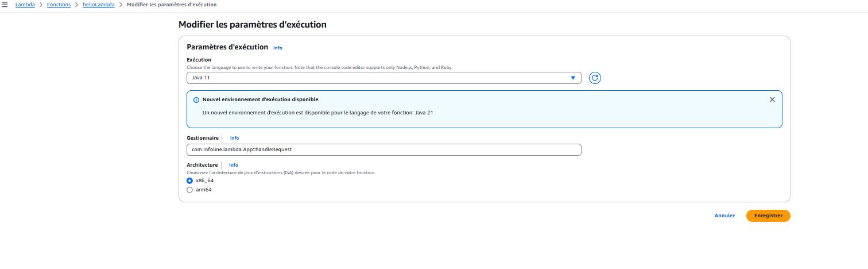This screenshot has height=269, width=868.
Task: Click the info circle icon in alert
Action: tap(196, 99)
